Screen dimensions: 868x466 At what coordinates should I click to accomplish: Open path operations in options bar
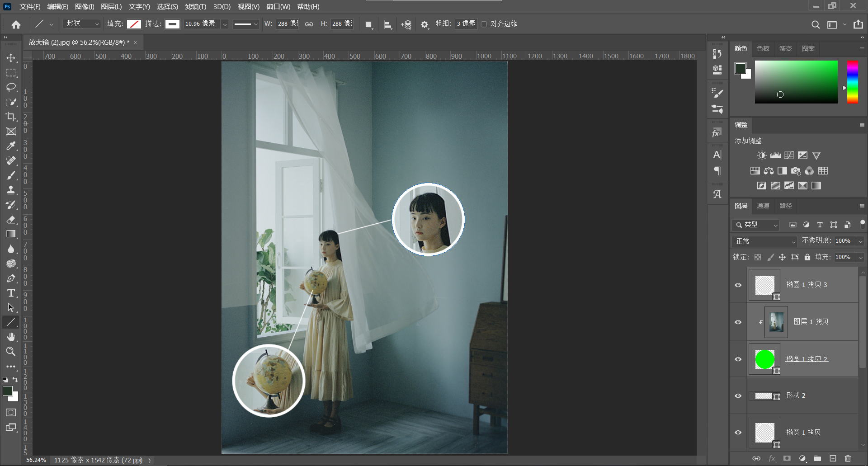click(369, 24)
